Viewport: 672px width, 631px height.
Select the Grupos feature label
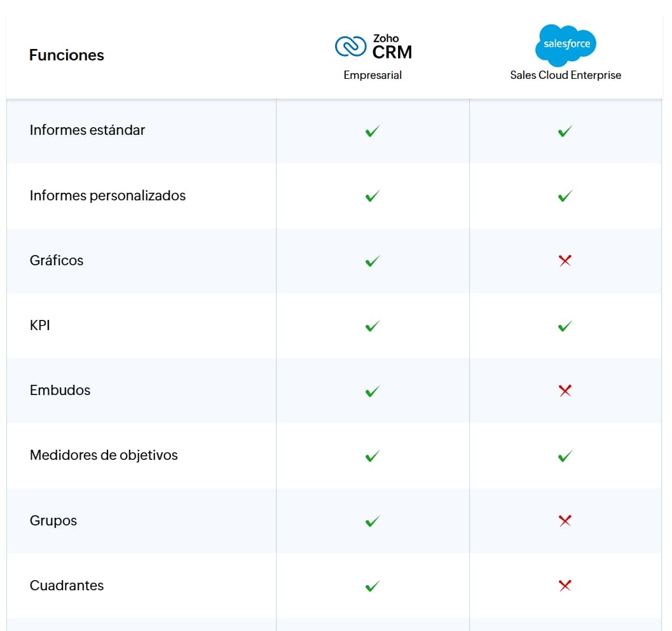pyautogui.click(x=53, y=520)
